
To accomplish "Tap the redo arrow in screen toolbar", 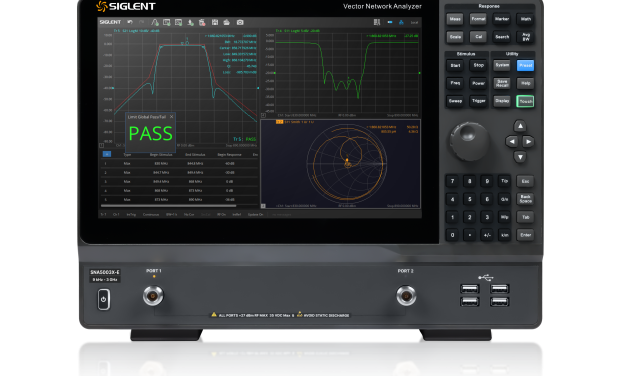I will (142, 22).
